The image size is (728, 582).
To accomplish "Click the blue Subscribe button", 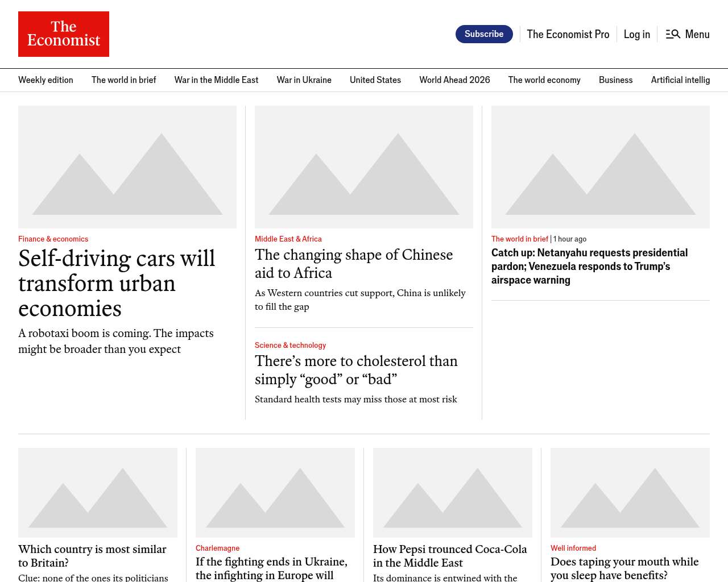I will (x=484, y=34).
